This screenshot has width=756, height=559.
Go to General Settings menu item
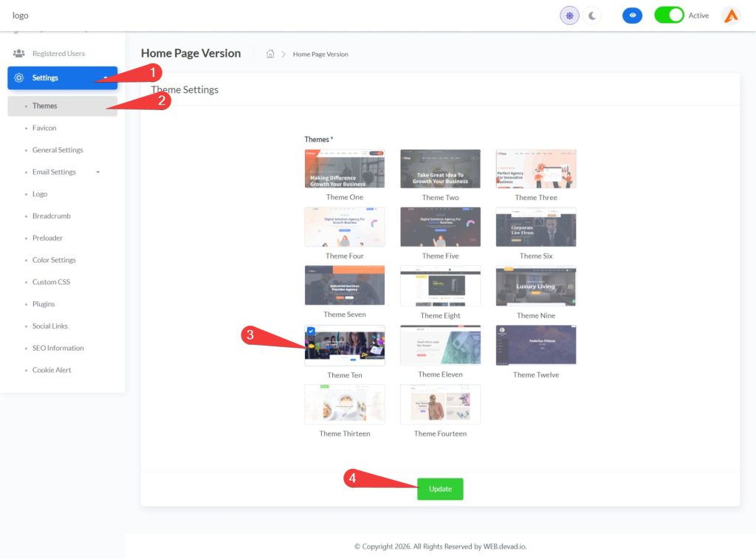click(x=58, y=150)
